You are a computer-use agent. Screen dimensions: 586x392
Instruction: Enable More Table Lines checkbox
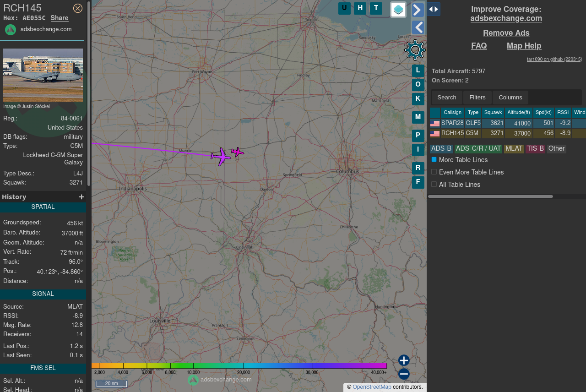(434, 159)
